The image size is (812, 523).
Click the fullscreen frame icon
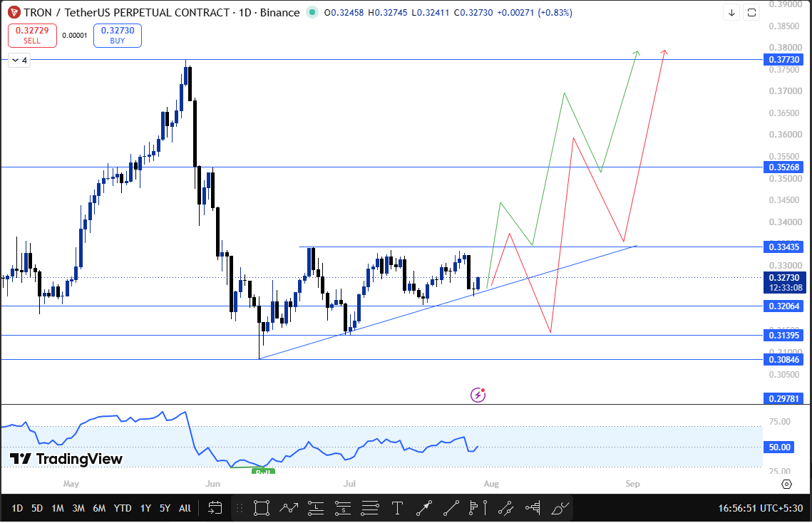tap(751, 13)
